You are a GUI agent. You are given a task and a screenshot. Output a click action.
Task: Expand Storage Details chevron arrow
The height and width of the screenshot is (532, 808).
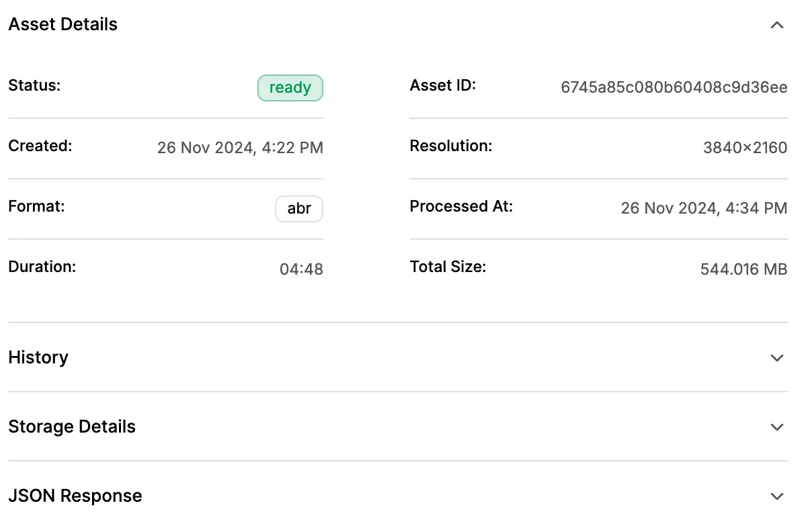[x=777, y=427]
